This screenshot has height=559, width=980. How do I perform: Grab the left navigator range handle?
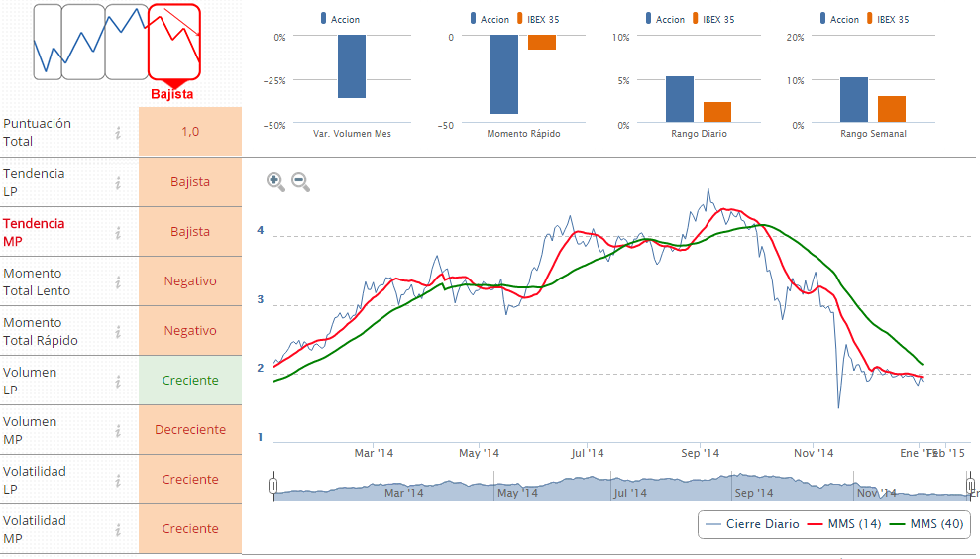[x=273, y=486]
